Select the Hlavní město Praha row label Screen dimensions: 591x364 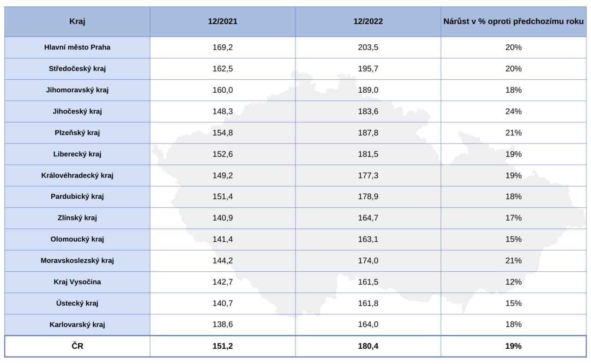point(77,47)
